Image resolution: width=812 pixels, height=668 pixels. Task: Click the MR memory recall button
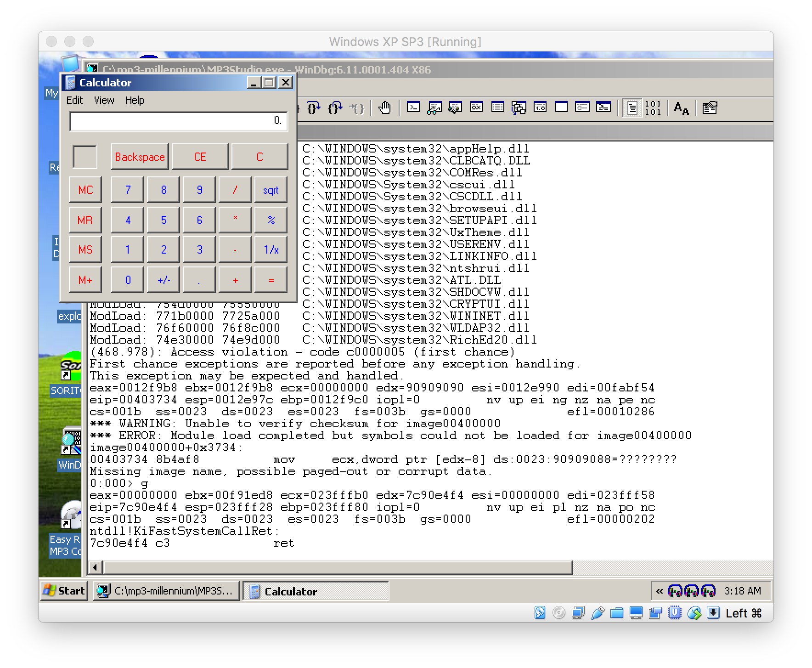point(85,220)
